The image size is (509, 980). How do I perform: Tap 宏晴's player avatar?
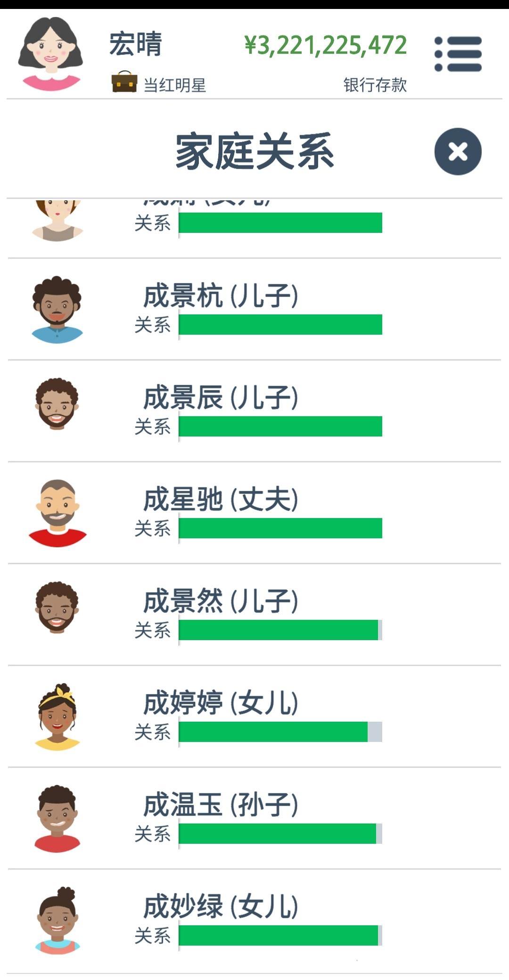[50, 54]
